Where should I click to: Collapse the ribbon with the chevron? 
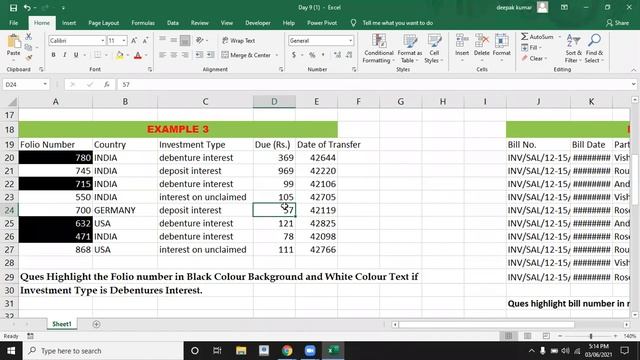coord(633,70)
